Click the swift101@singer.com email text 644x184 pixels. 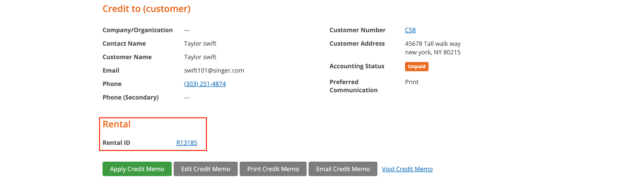214,70
